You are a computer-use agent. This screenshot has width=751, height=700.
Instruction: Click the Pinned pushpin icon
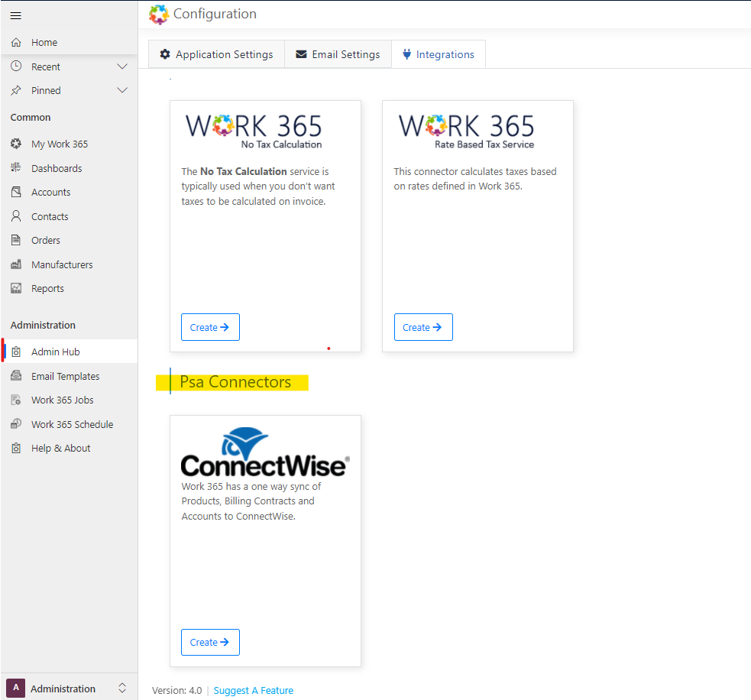(x=16, y=90)
